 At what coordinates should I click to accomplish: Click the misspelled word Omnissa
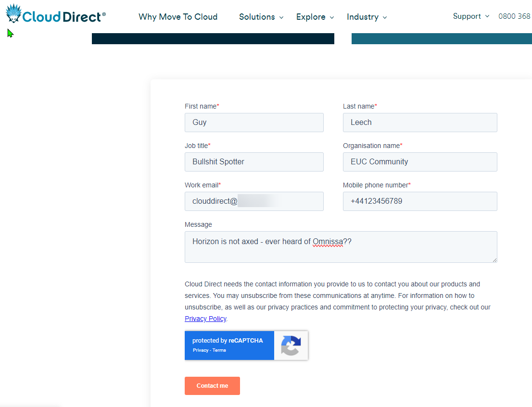coord(328,242)
